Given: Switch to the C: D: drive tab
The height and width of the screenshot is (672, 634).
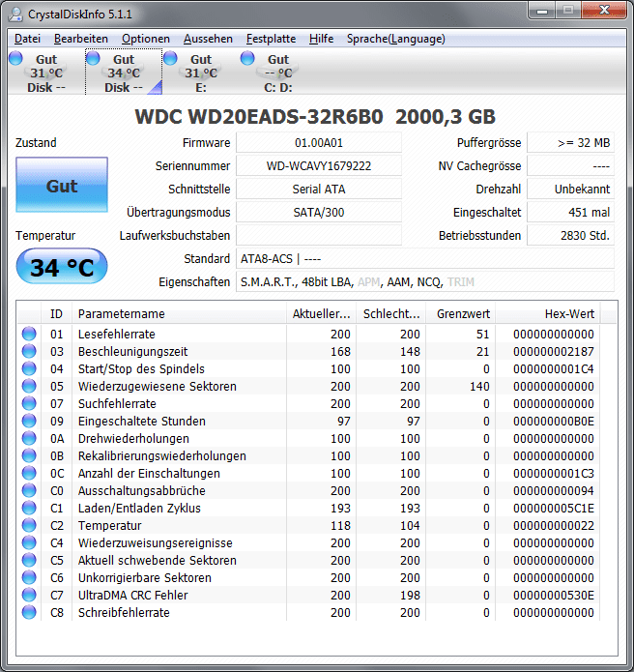Looking at the screenshot, I should click(277, 73).
